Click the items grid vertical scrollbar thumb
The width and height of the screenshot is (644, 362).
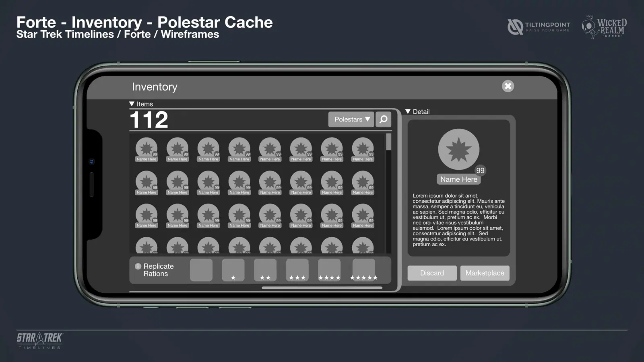388,142
